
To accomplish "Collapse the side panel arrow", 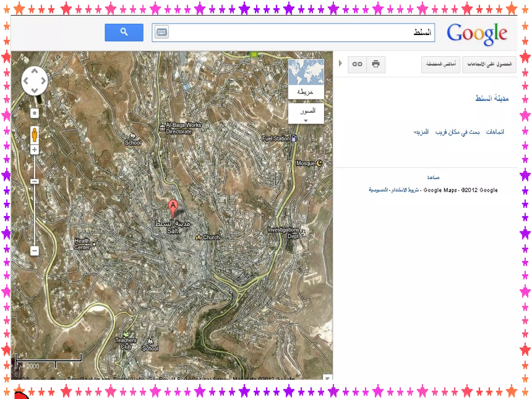I will point(340,63).
